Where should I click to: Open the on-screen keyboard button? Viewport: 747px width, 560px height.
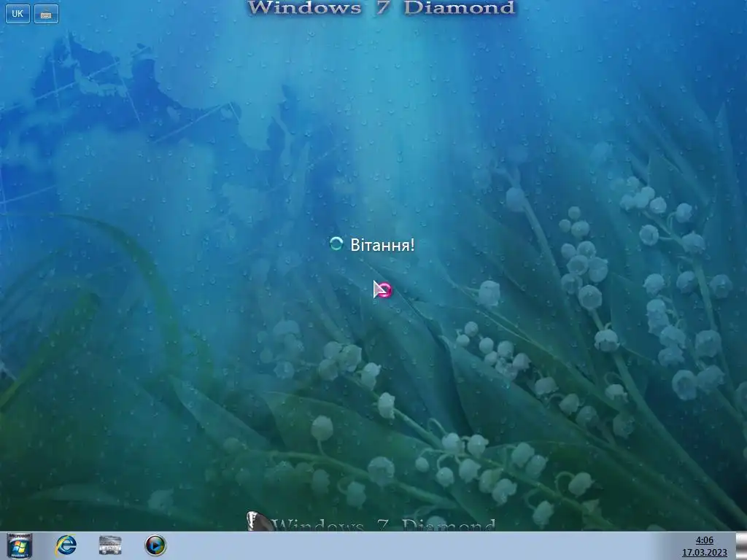(46, 14)
